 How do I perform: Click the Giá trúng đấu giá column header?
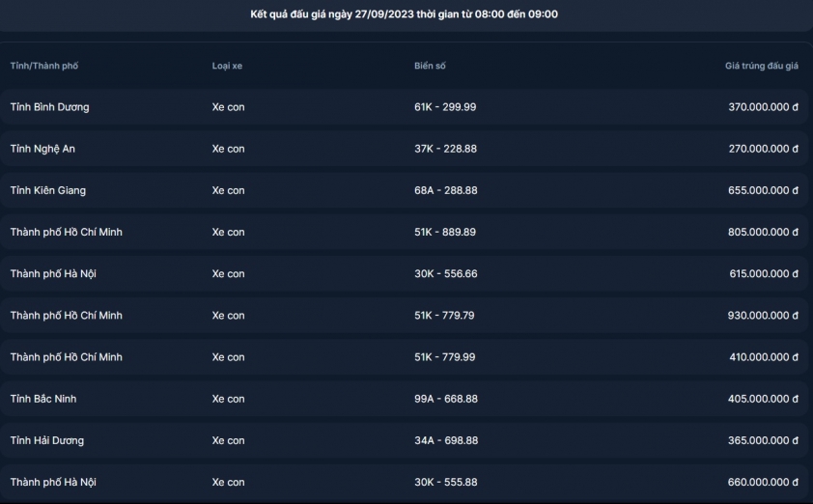click(x=761, y=66)
